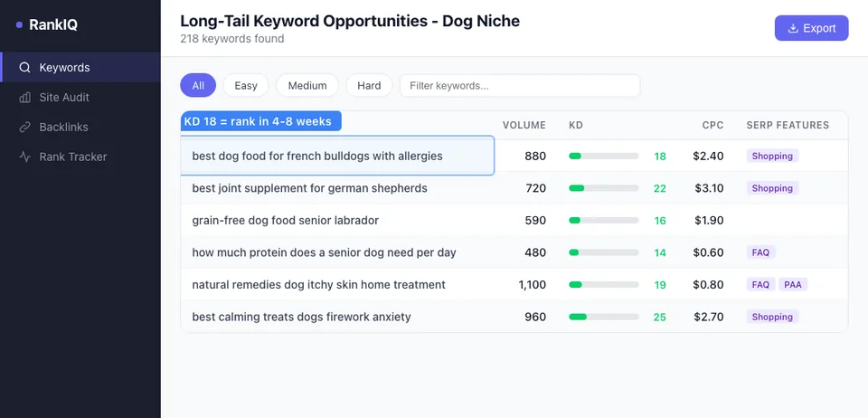The width and height of the screenshot is (868, 418).
Task: Click the Shopping tag in german shepherds row
Action: pyautogui.click(x=772, y=188)
